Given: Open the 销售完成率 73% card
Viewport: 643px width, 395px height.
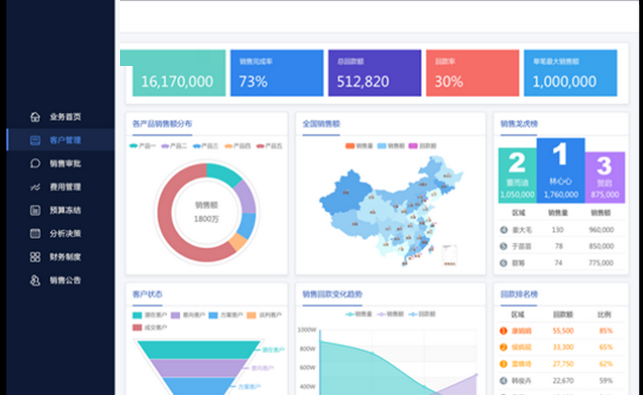Looking at the screenshot, I should coord(277,73).
